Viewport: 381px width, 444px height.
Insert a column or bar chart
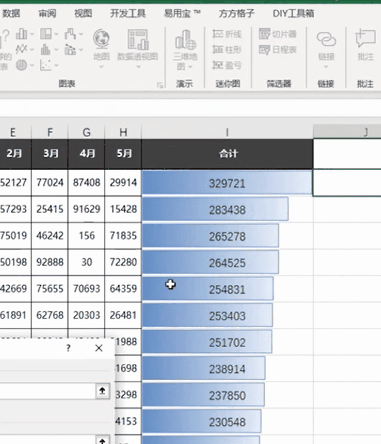(x=22, y=34)
